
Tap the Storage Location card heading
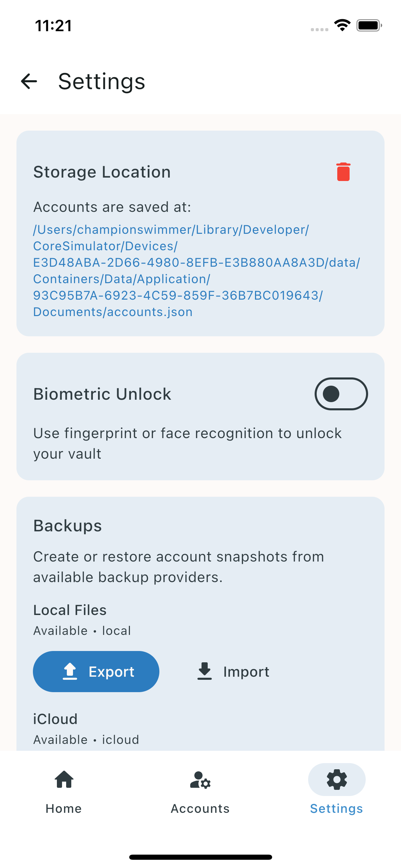[x=102, y=172]
